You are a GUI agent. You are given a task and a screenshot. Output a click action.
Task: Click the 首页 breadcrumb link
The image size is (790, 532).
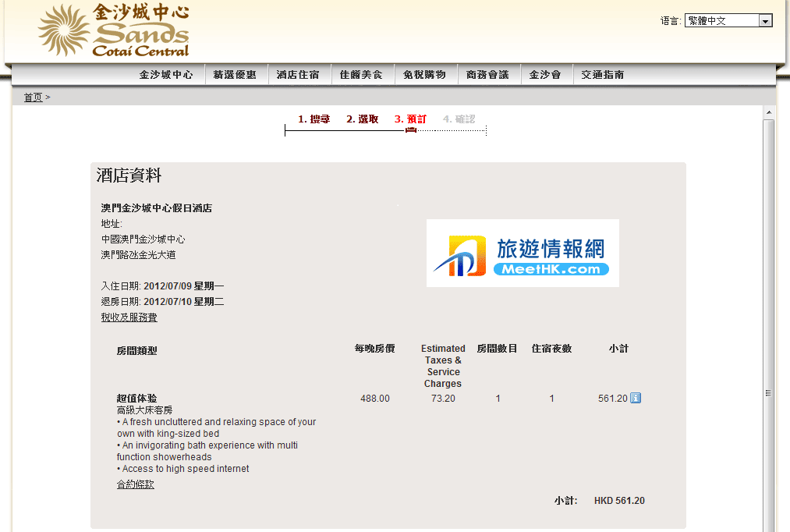point(33,98)
